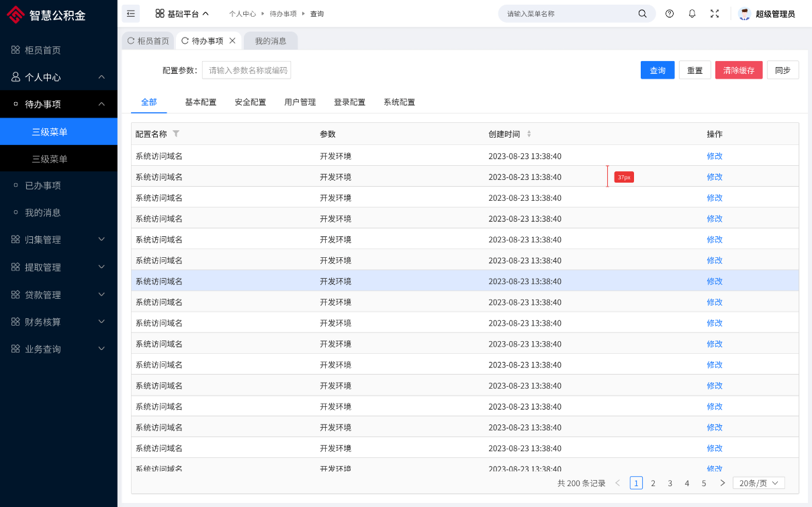Click the filter icon next to 配置名称
This screenshot has height=507, width=812.
point(176,134)
